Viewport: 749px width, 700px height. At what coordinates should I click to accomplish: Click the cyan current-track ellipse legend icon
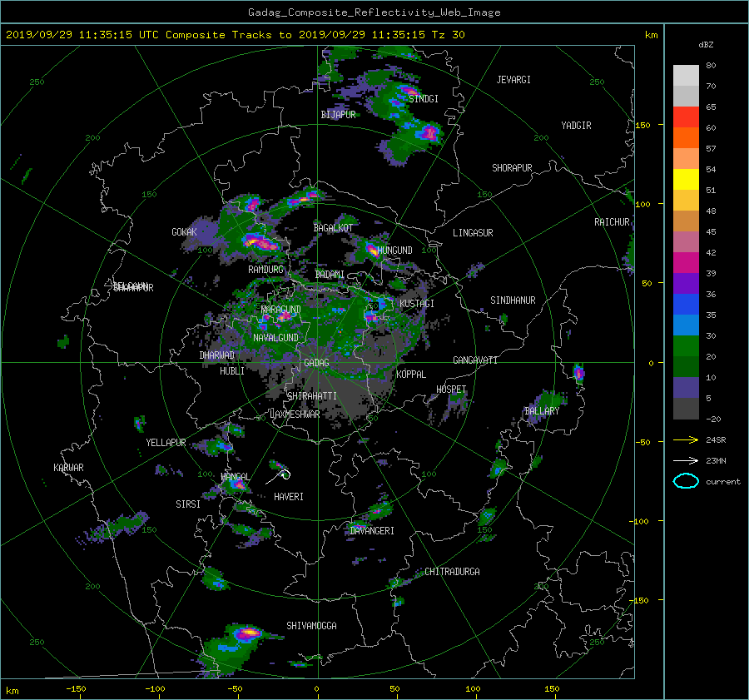click(686, 481)
